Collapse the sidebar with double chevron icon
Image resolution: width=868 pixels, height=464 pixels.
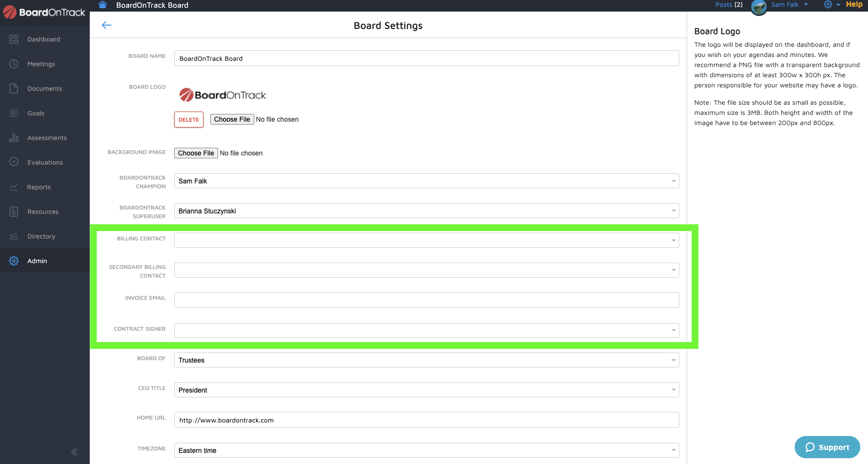point(74,452)
